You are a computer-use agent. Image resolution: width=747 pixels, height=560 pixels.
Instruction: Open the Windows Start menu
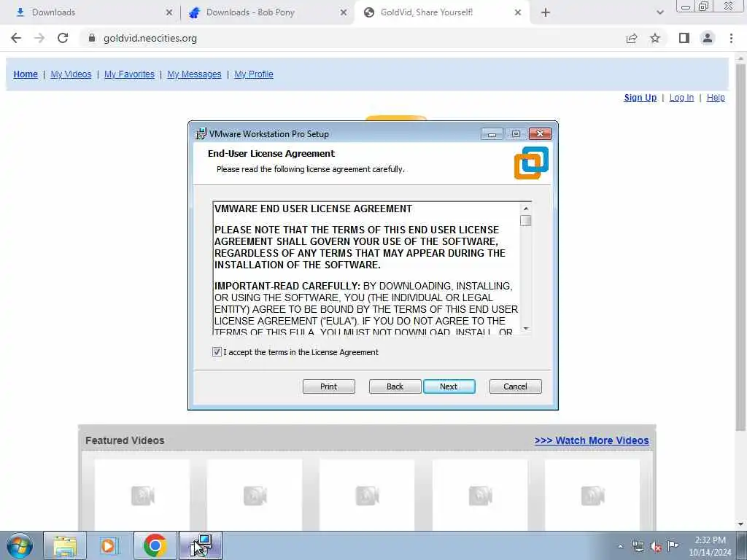20,545
